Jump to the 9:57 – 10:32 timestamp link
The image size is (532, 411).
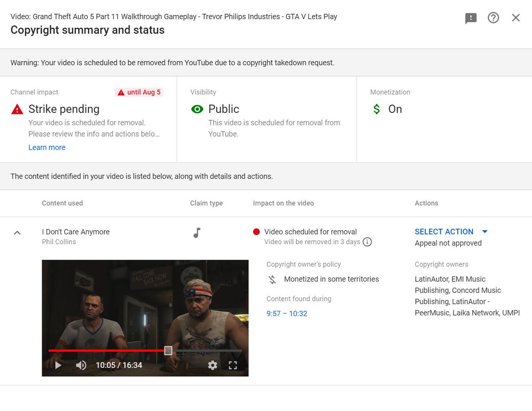point(287,313)
